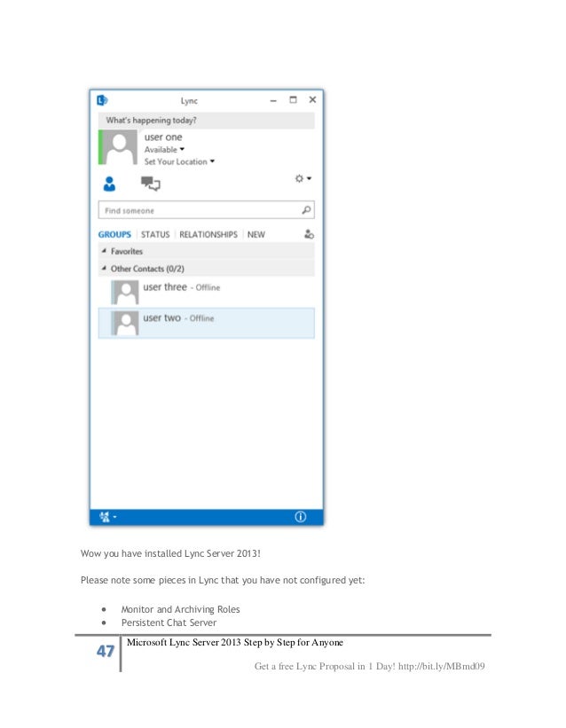Image resolution: width=566 pixels, height=728 pixels.
Task: Open the primary device selector icon
Action: (x=107, y=517)
